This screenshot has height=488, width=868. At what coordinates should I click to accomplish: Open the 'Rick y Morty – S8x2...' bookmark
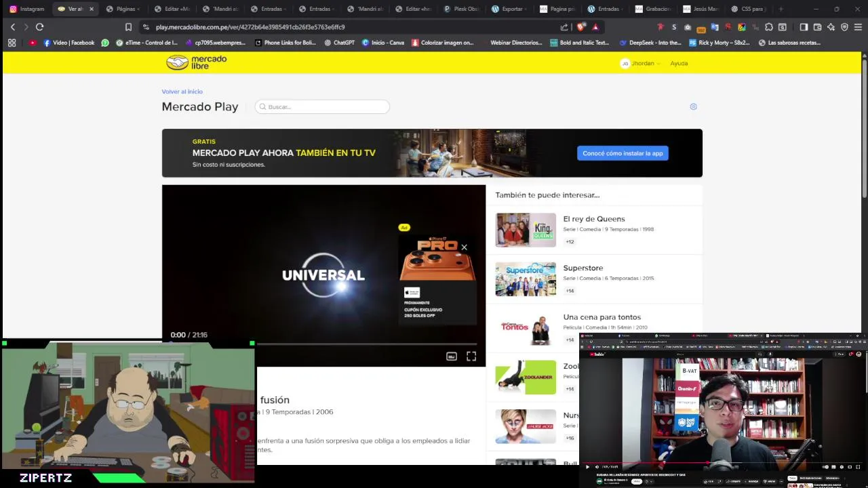click(719, 43)
